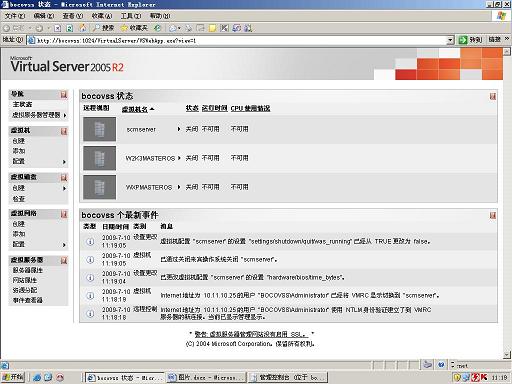
Task: Open the 事件查看器 sidebar link
Action: [x=28, y=300]
